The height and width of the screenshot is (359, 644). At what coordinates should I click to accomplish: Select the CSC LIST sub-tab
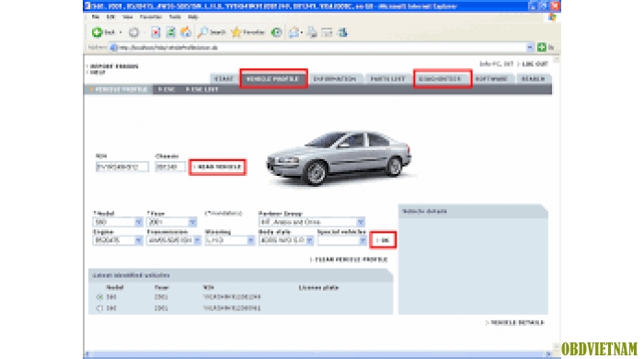click(202, 89)
